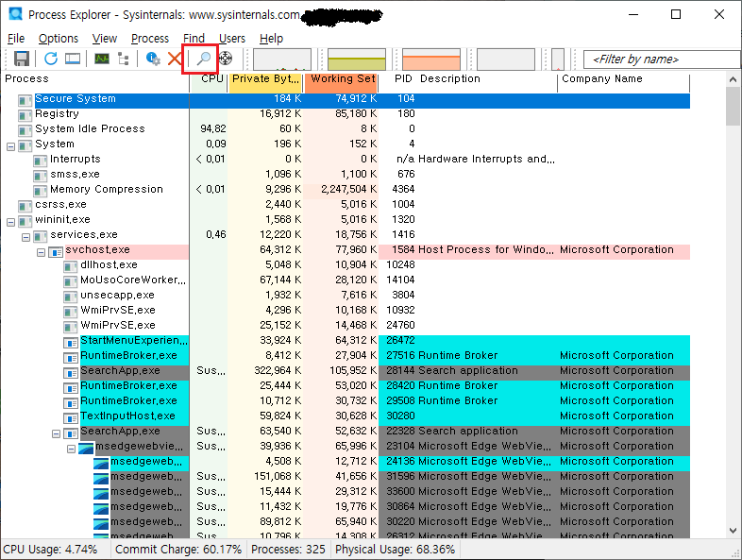Viewport: 742px width, 560px height.
Task: Click the red Kill Process icon
Action: (175, 59)
